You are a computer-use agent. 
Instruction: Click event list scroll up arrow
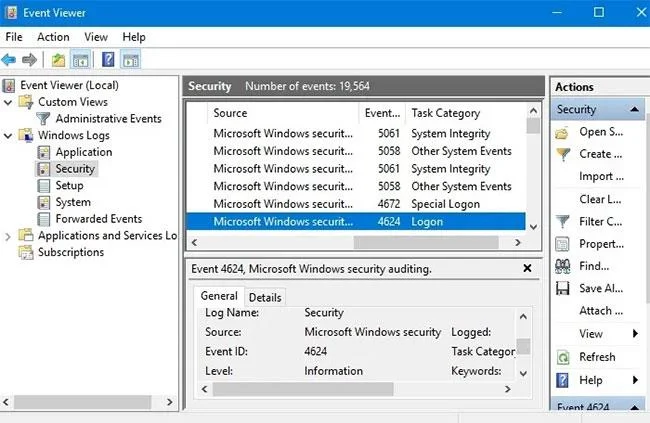(534, 111)
